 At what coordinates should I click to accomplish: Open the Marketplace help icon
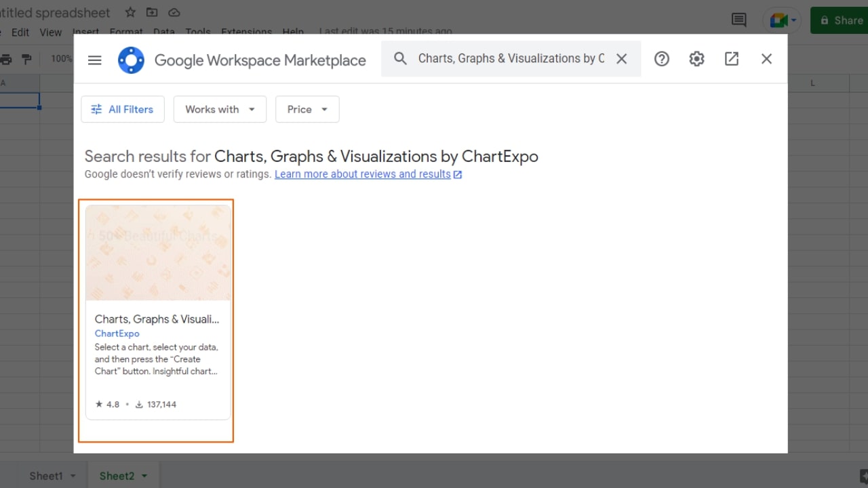(662, 59)
